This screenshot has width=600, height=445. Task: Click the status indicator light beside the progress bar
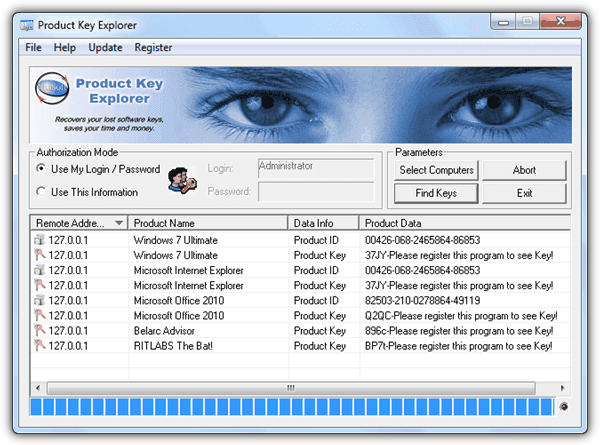(564, 406)
